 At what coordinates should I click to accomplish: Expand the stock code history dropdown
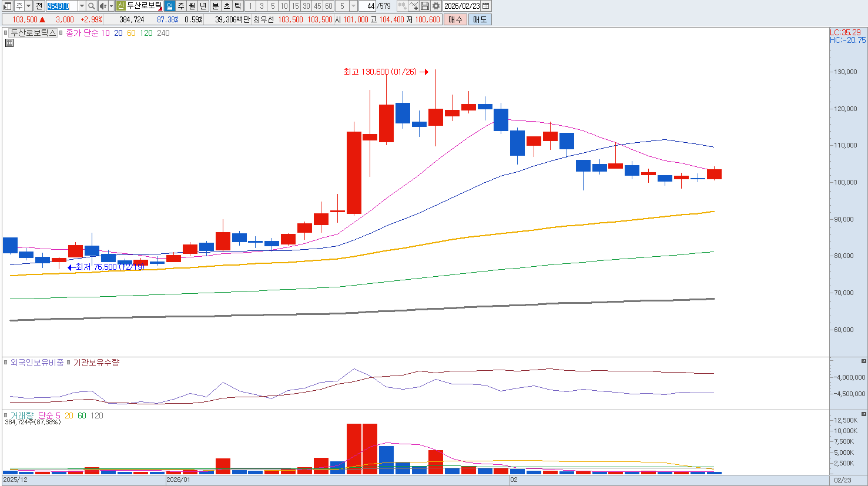pos(82,6)
